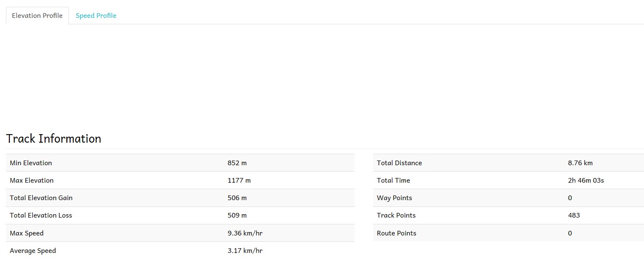Switch to the Speed Profile tab
The width and height of the screenshot is (644, 264).
tap(96, 16)
